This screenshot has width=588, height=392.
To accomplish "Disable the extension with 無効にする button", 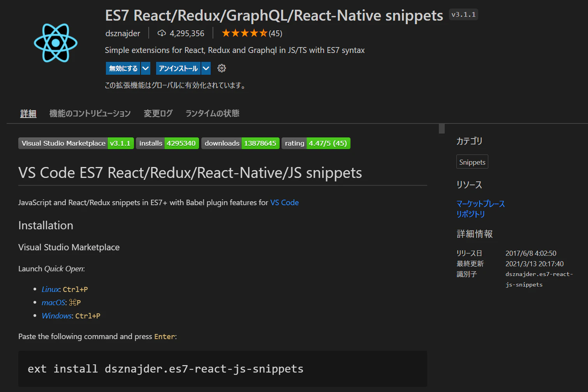I will coord(123,68).
